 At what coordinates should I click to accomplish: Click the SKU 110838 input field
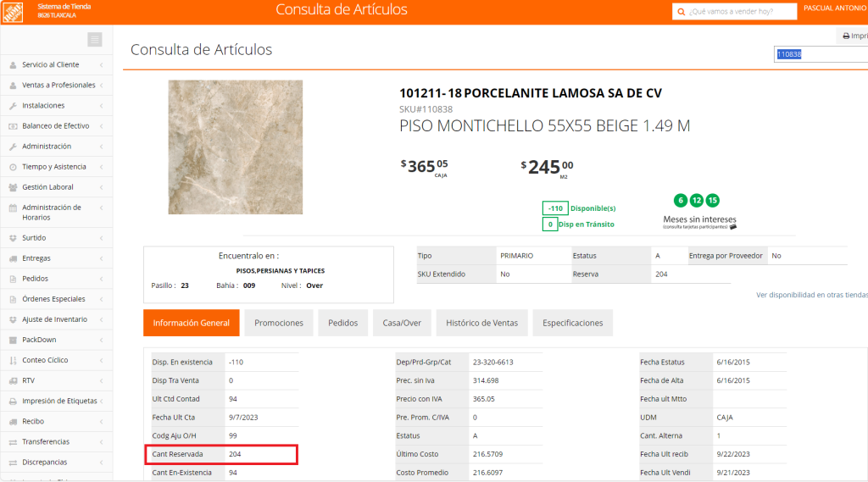[821, 54]
